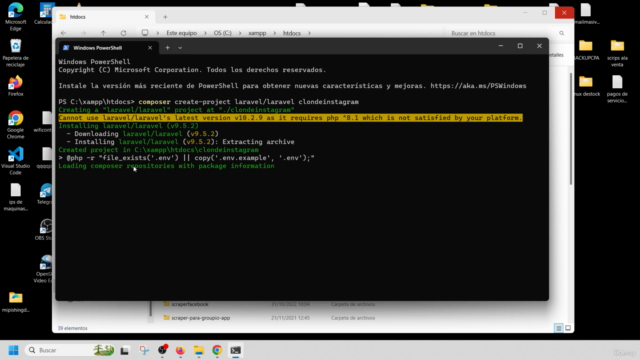
Task: Open the mipishingd folder on desktop
Action: (x=16, y=302)
